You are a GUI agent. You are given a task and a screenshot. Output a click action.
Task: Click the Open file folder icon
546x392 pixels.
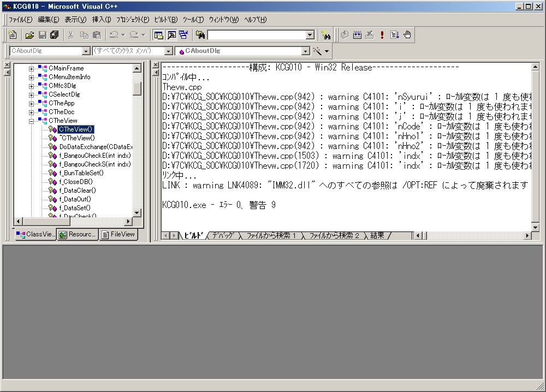[x=29, y=35]
